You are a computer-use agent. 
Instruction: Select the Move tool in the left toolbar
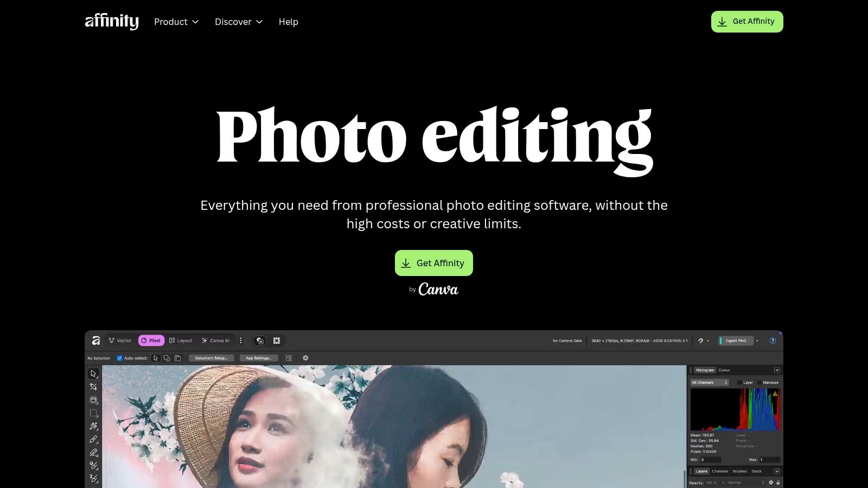[x=93, y=374]
